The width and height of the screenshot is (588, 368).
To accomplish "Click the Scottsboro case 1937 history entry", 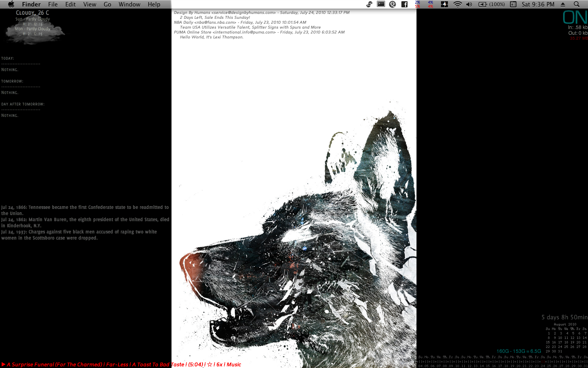I will click(x=79, y=235).
